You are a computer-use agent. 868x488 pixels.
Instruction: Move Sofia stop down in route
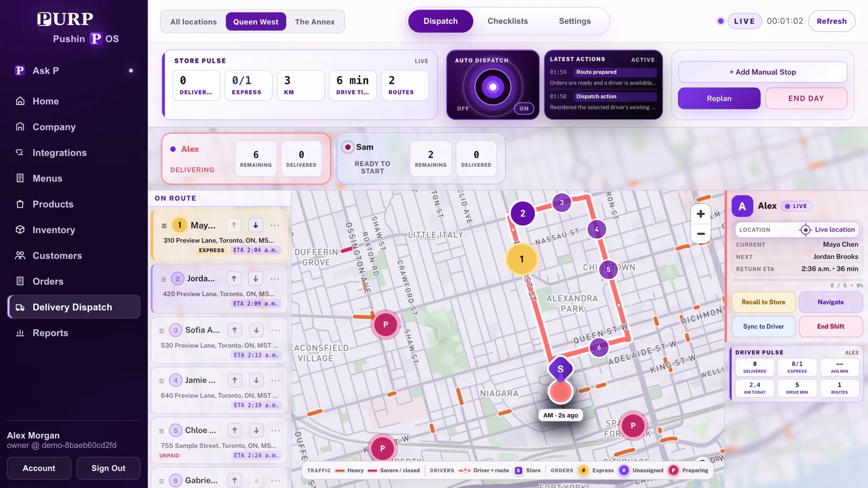(x=256, y=330)
